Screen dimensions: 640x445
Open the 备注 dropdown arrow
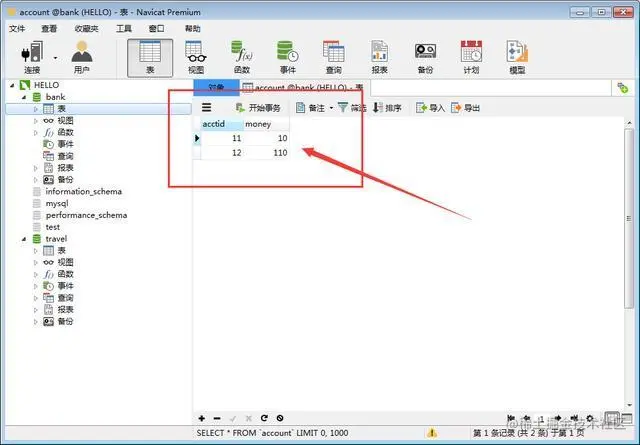[x=331, y=108]
